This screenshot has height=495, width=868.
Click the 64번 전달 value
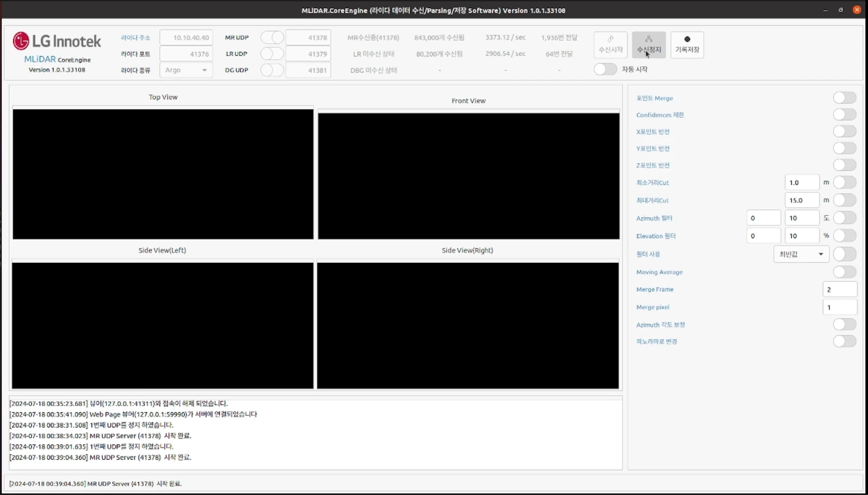tap(559, 54)
